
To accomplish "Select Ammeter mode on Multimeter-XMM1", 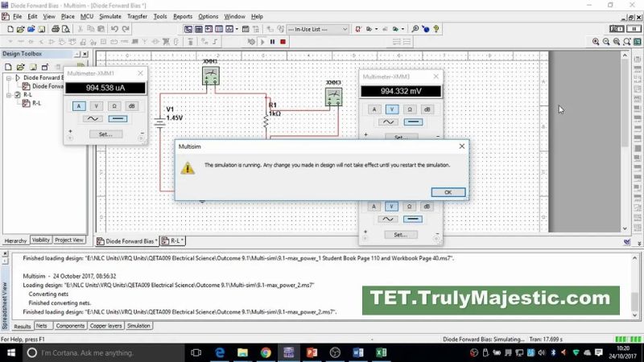I will click(x=79, y=106).
